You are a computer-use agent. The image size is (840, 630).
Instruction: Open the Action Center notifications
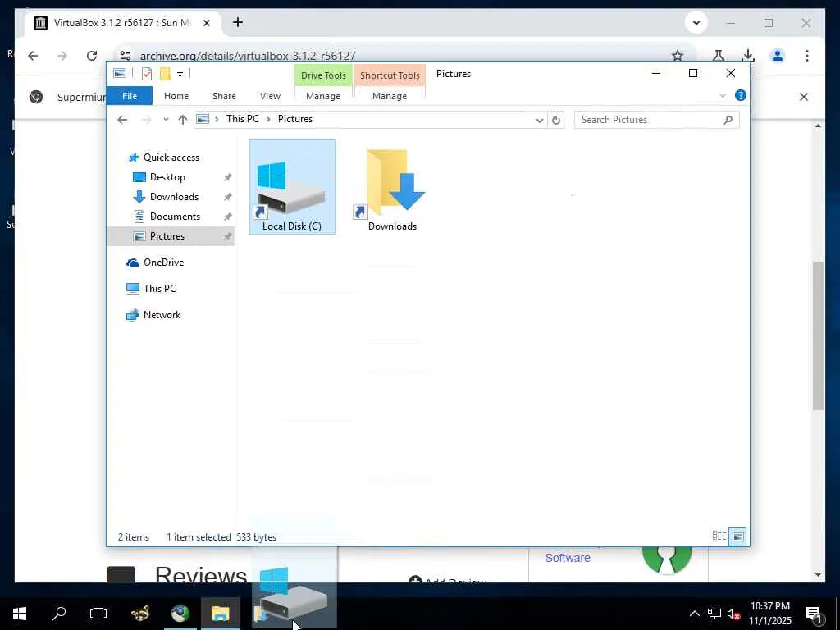[814, 614]
